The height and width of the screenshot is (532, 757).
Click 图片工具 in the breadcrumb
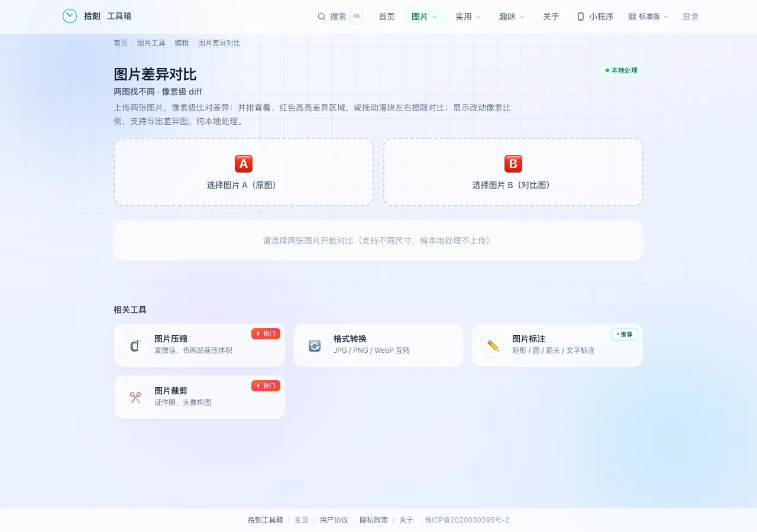tap(151, 43)
